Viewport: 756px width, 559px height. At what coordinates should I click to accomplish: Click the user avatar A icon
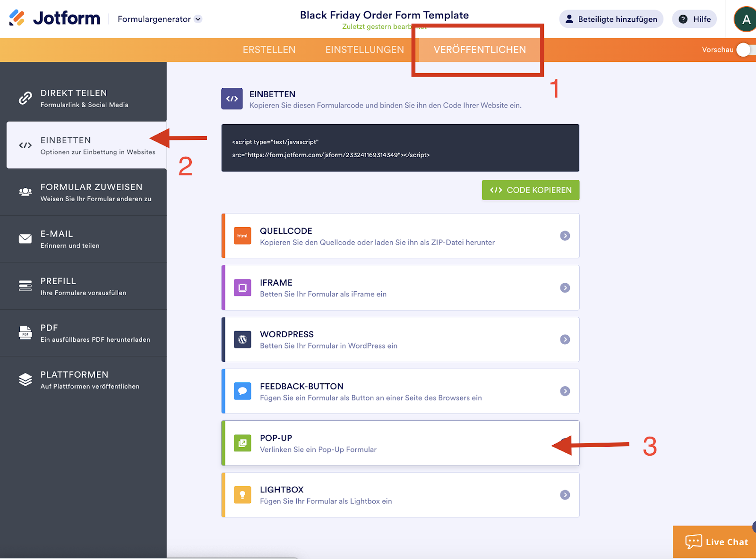tap(745, 19)
